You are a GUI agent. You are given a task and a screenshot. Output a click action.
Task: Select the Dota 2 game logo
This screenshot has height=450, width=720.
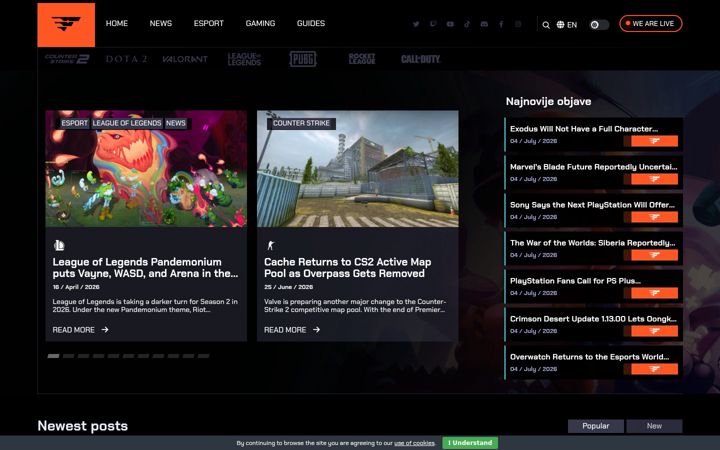[126, 59]
